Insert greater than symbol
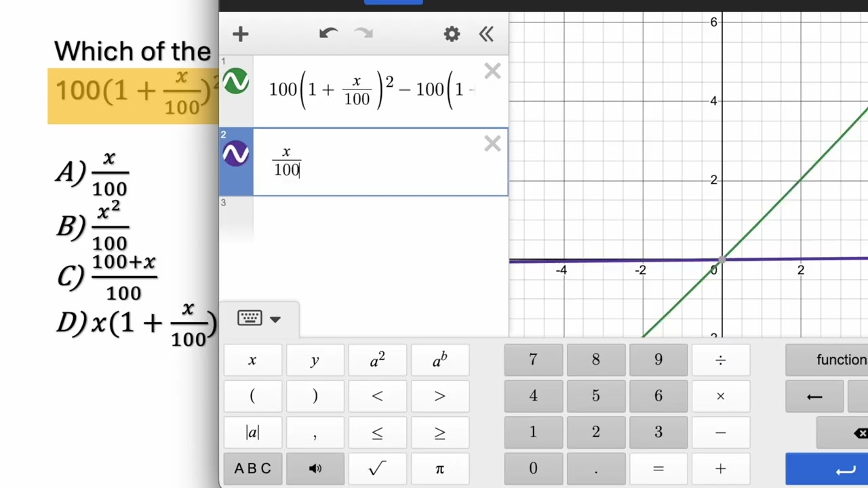This screenshot has width=868, height=488. click(x=439, y=396)
